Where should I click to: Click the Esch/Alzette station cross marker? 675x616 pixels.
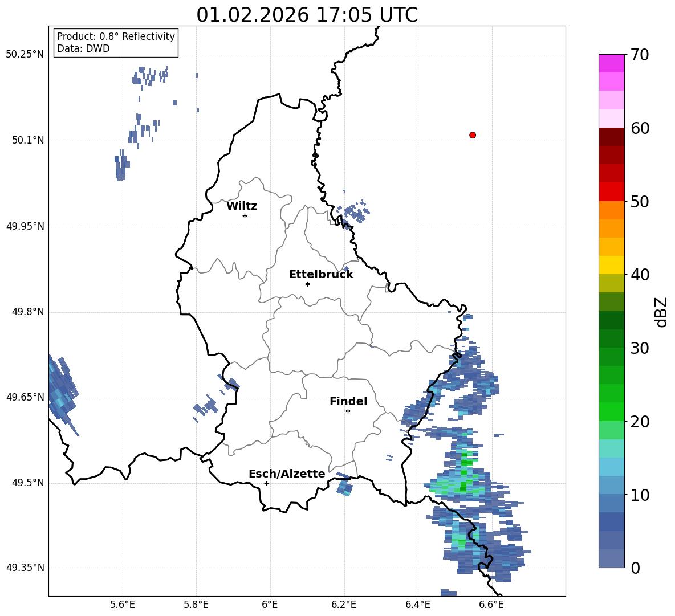266,483
